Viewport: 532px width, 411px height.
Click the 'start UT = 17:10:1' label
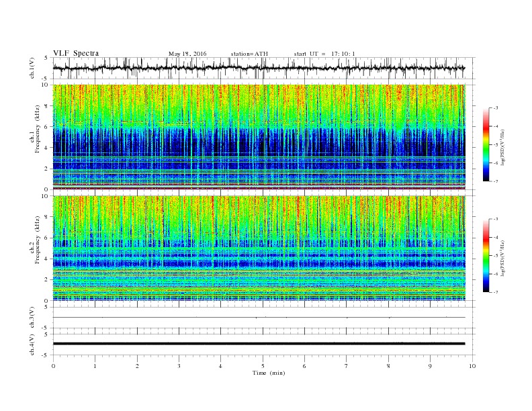pyautogui.click(x=324, y=54)
